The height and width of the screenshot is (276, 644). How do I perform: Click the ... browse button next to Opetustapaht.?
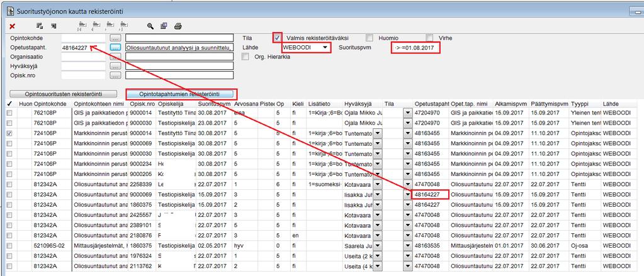(116, 48)
